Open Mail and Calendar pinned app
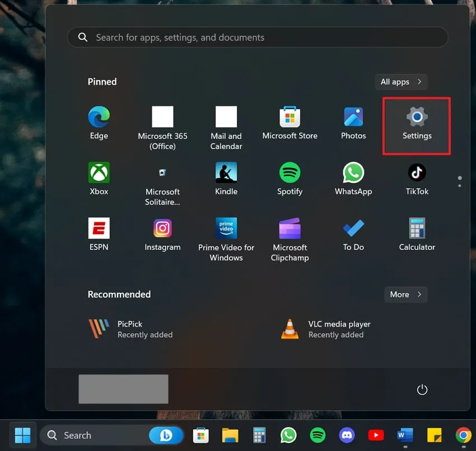 (x=226, y=128)
